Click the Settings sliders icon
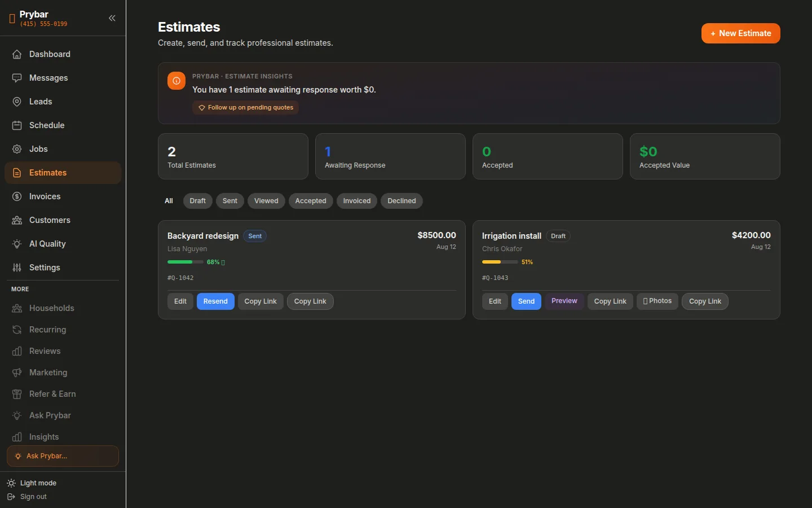 point(17,268)
